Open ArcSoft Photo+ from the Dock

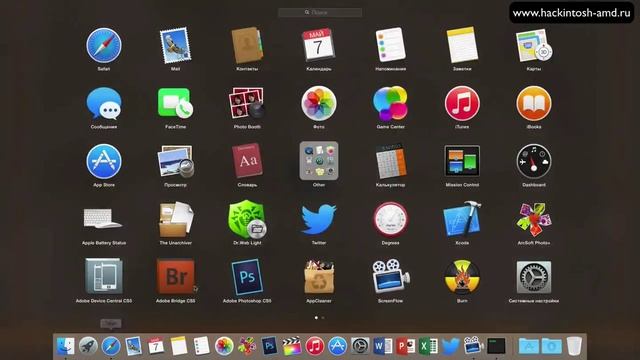247,347
